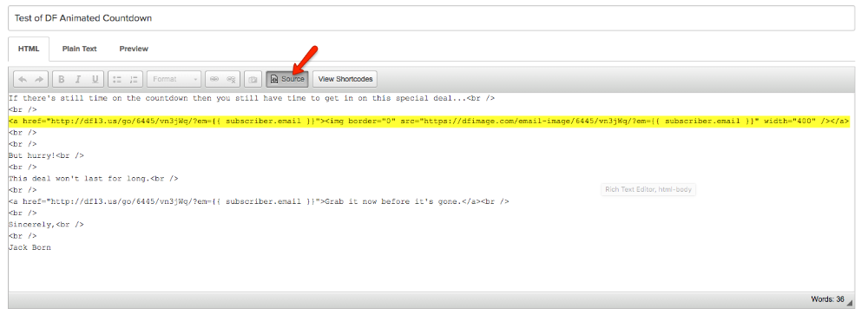Toggle the Source view button
This screenshot has width=868, height=315.
coord(287,79)
